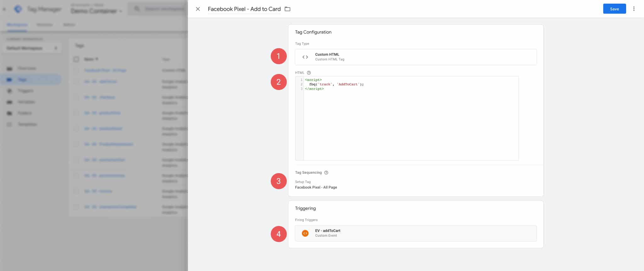644x271 pixels.
Task: Click the Custom HTML code brackets icon
Action: 305,57
